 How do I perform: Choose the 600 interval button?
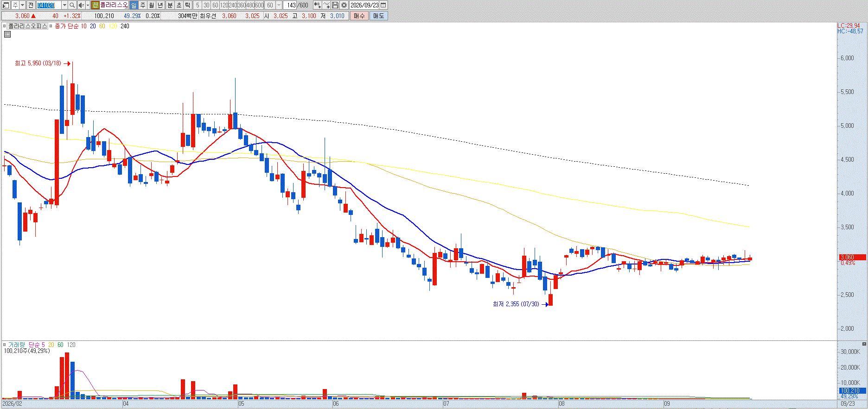pos(259,5)
